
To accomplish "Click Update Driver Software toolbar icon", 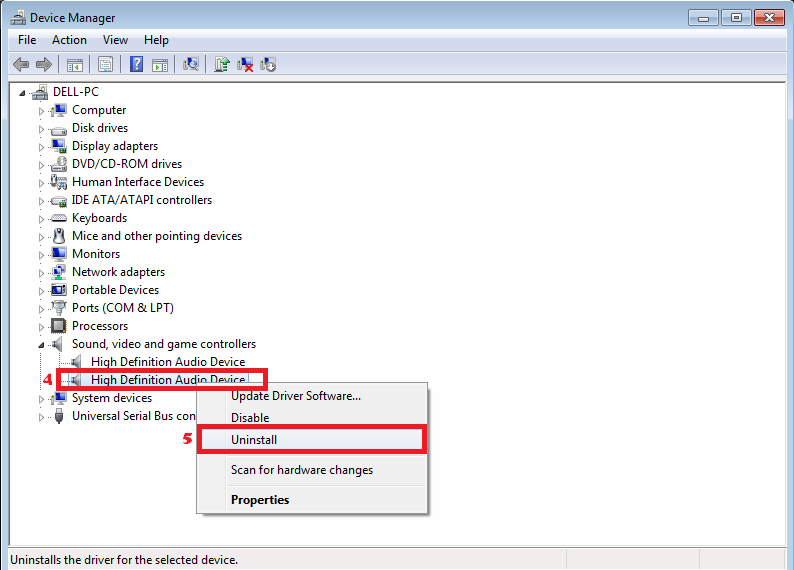I will pos(222,64).
